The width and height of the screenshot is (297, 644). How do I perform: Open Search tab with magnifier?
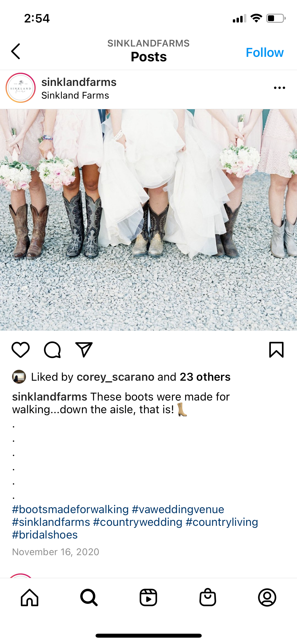pyautogui.click(x=89, y=597)
